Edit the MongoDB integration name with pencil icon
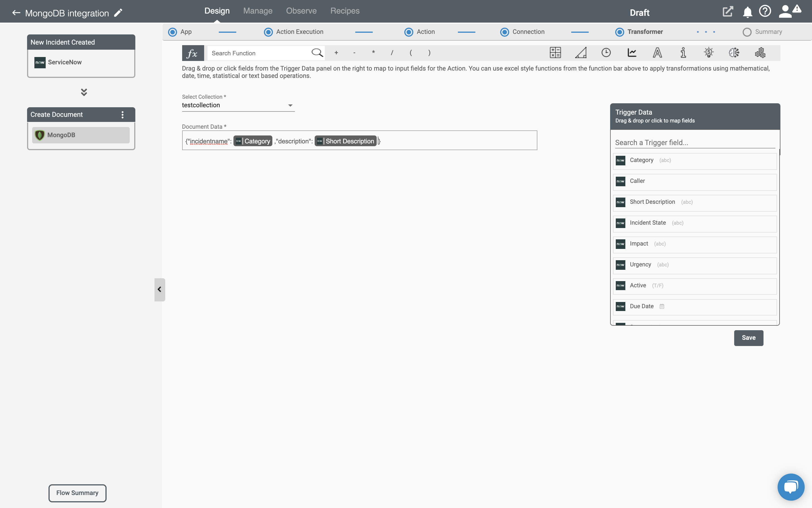812x508 pixels. tap(118, 13)
